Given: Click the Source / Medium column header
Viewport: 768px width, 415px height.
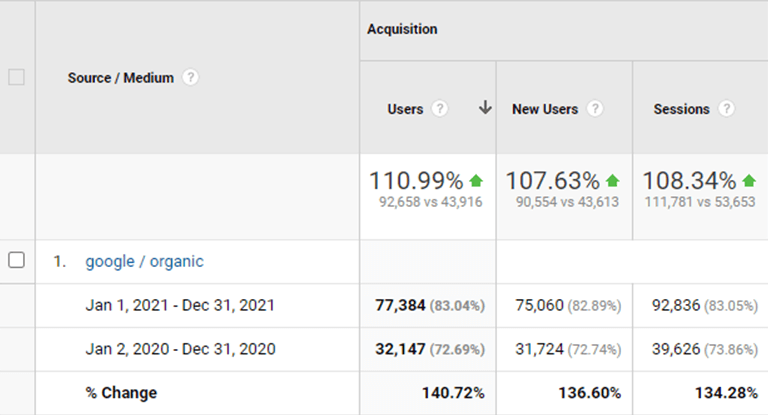Looking at the screenshot, I should pyautogui.click(x=120, y=78).
